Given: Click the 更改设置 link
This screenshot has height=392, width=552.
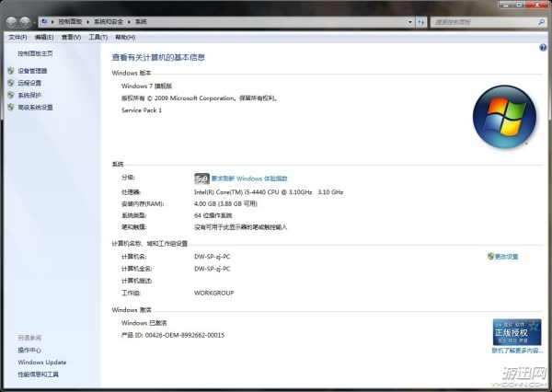Looking at the screenshot, I should click(x=506, y=257).
